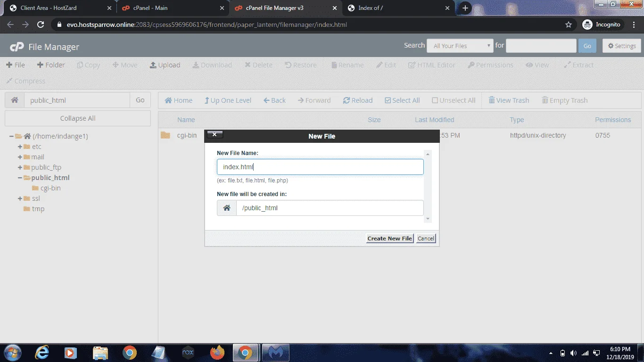Open a new browser tab
Image resolution: width=644 pixels, height=362 pixels.
tap(465, 8)
